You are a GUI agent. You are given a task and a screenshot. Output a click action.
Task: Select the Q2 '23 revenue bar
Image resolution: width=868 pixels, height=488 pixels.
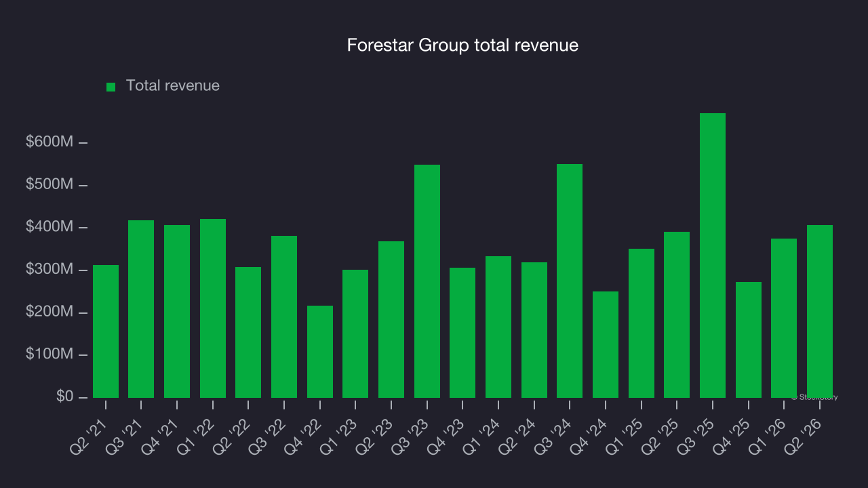tap(391, 319)
